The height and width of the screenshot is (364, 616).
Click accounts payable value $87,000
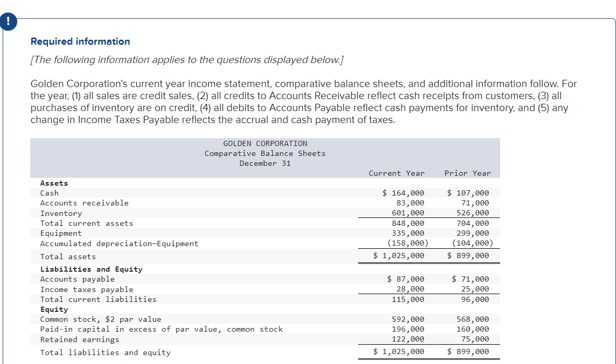coord(406,279)
